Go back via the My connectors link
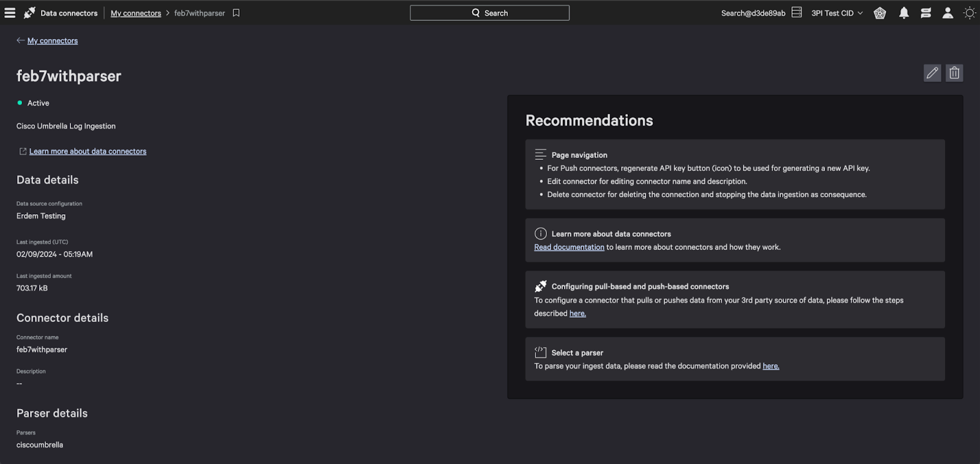The width and height of the screenshot is (980, 464). click(52, 41)
